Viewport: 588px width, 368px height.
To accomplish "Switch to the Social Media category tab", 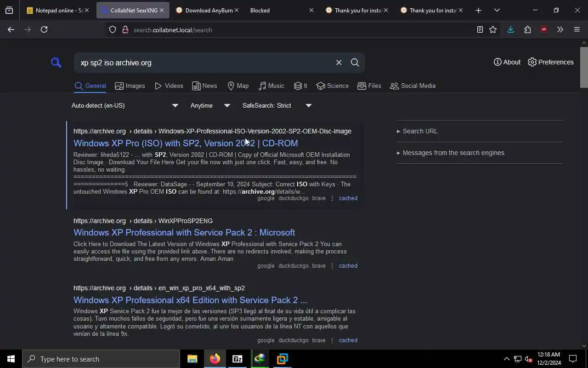I will 413,86.
